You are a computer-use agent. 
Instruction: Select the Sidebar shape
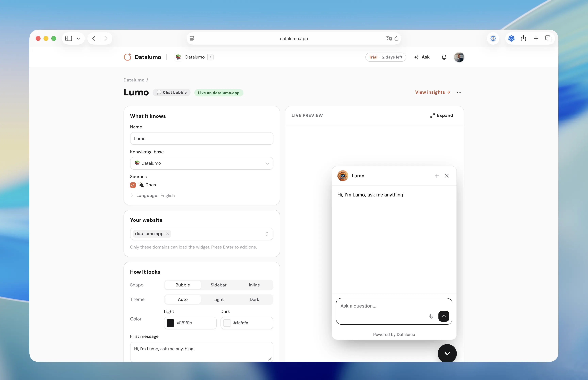(x=218, y=285)
